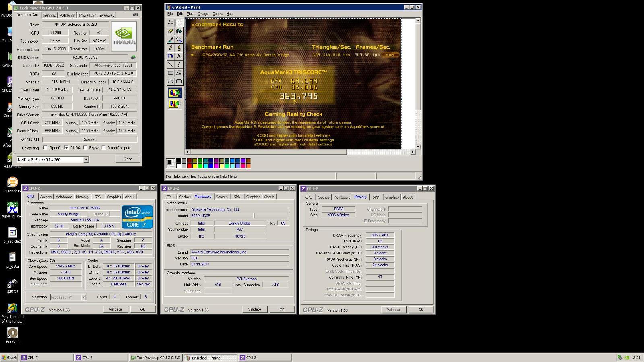Choose the opaque selection option in Paint
Image resolution: width=644 pixels, height=362 pixels.
pos(175,93)
